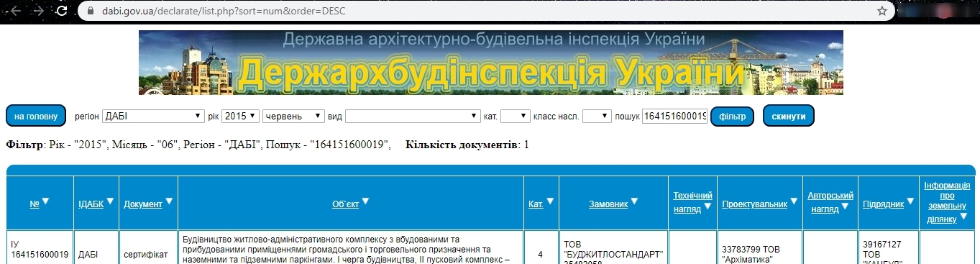
Task: Click sort arrow next to Підрядник header
Action: point(910,202)
